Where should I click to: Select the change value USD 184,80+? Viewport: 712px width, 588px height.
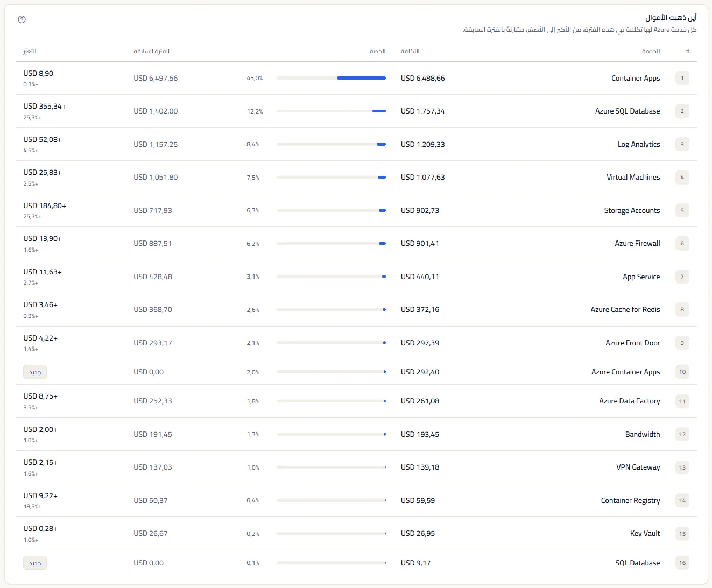(45, 206)
